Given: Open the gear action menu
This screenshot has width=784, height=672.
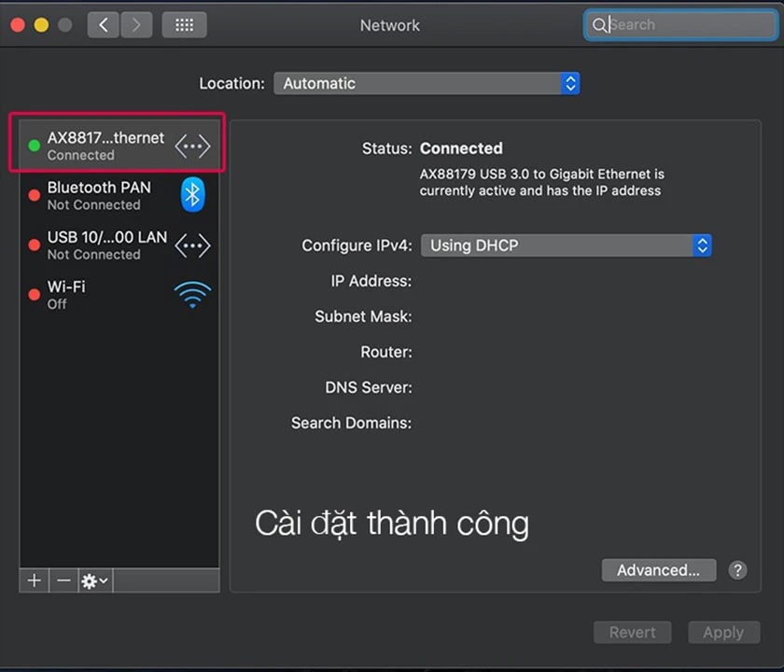Looking at the screenshot, I should [94, 581].
